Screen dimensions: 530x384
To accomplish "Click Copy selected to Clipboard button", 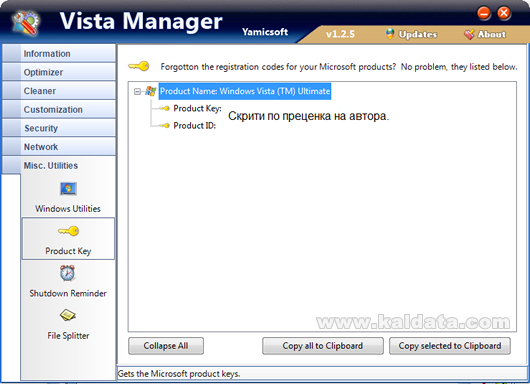I will (450, 346).
